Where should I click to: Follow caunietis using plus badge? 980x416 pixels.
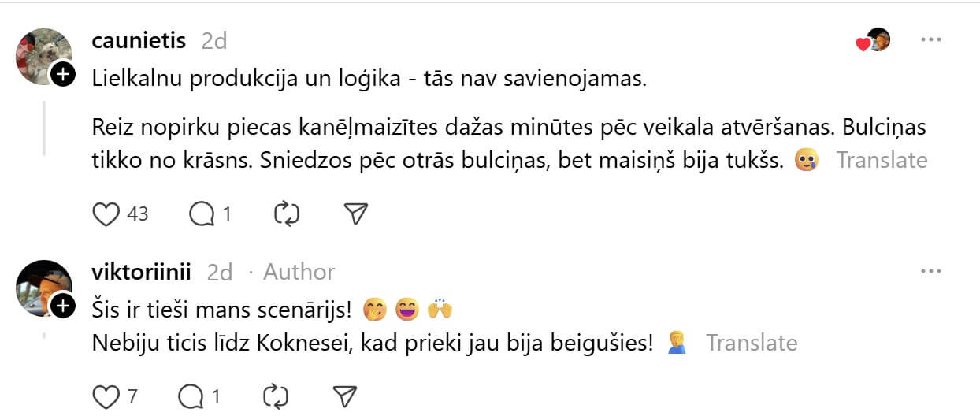click(63, 75)
